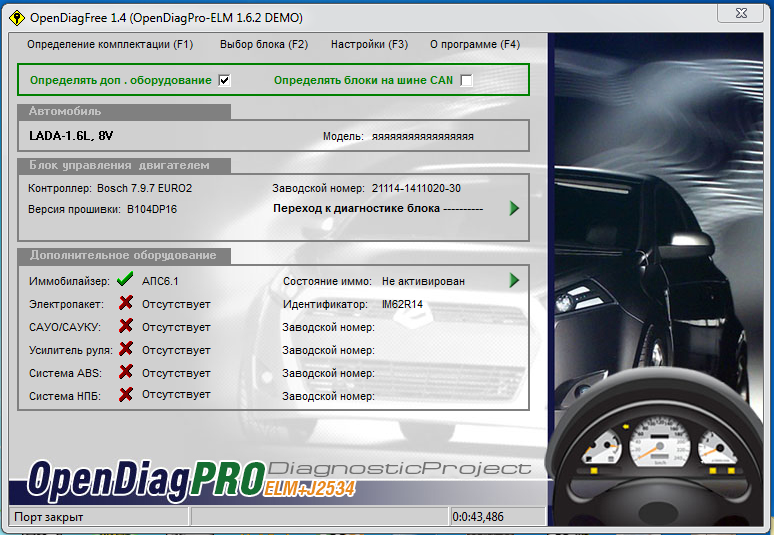Click the Идентификатор label

[325, 305]
